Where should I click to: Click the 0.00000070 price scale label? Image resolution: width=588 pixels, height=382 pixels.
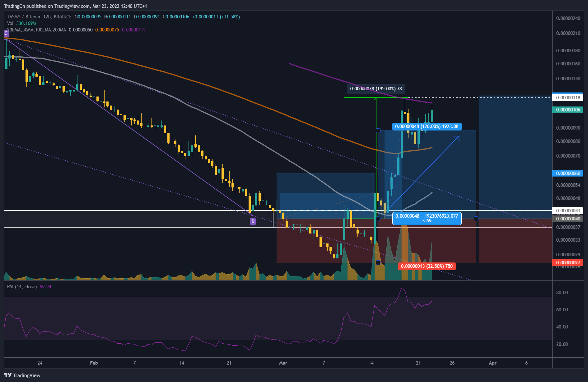(x=568, y=156)
